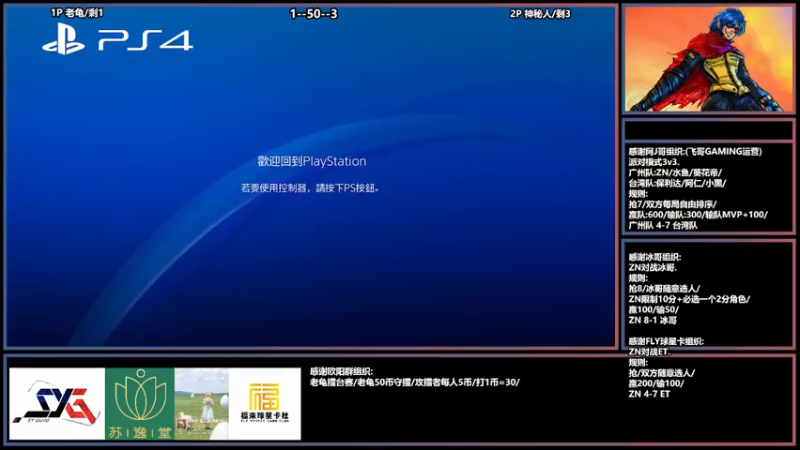Click the SY Guild sponsor logo

57,404
